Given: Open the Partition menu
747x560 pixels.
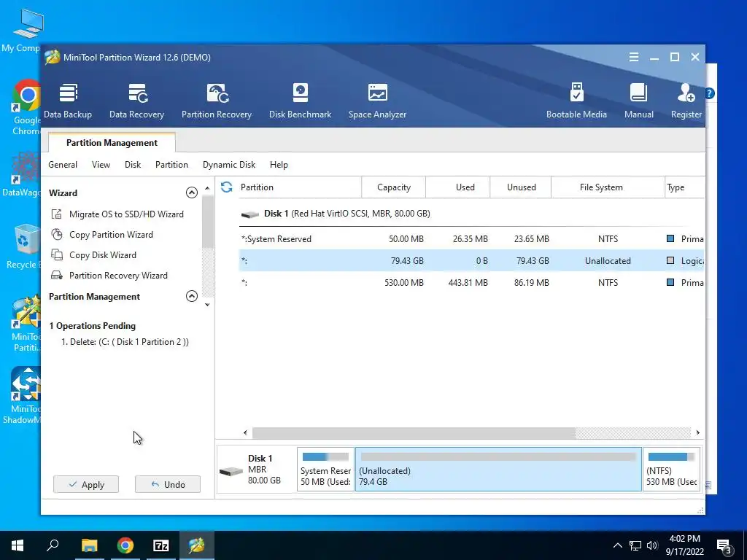Looking at the screenshot, I should [171, 165].
